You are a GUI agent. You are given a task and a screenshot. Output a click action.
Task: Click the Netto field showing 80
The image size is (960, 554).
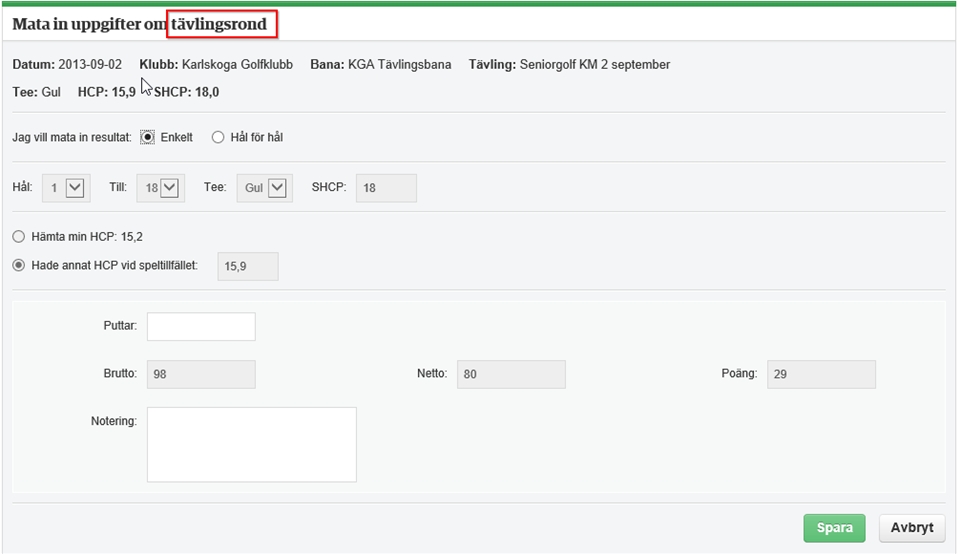tap(511, 374)
